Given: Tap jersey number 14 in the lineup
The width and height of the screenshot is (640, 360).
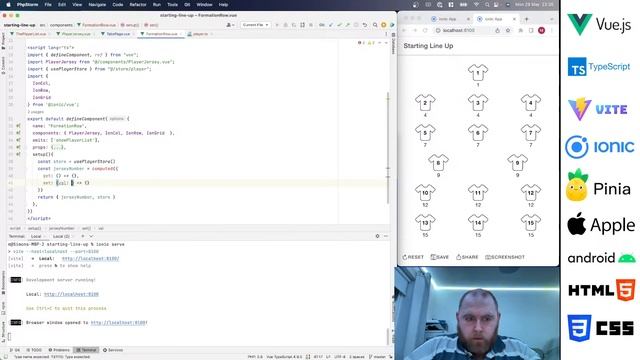Looking at the screenshot, I should click(478, 223).
